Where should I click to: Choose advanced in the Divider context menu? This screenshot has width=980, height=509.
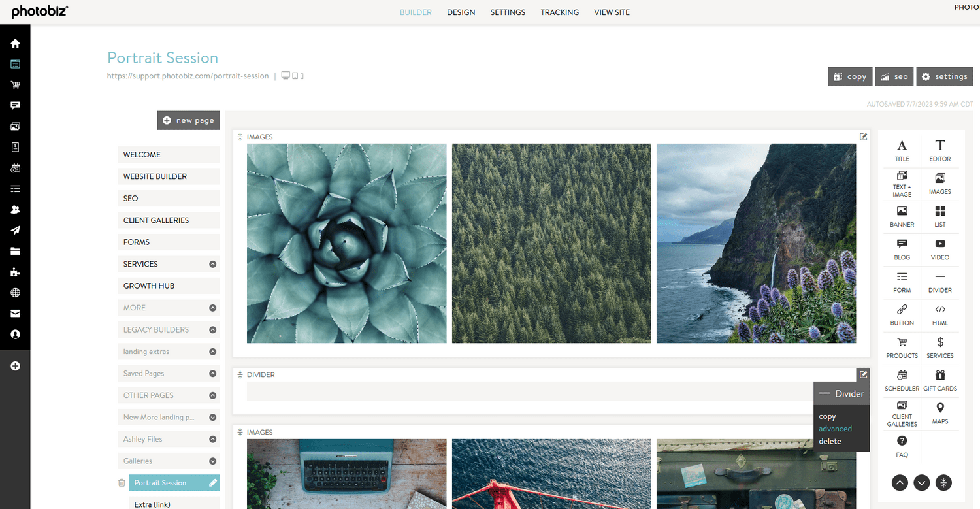[835, 429]
